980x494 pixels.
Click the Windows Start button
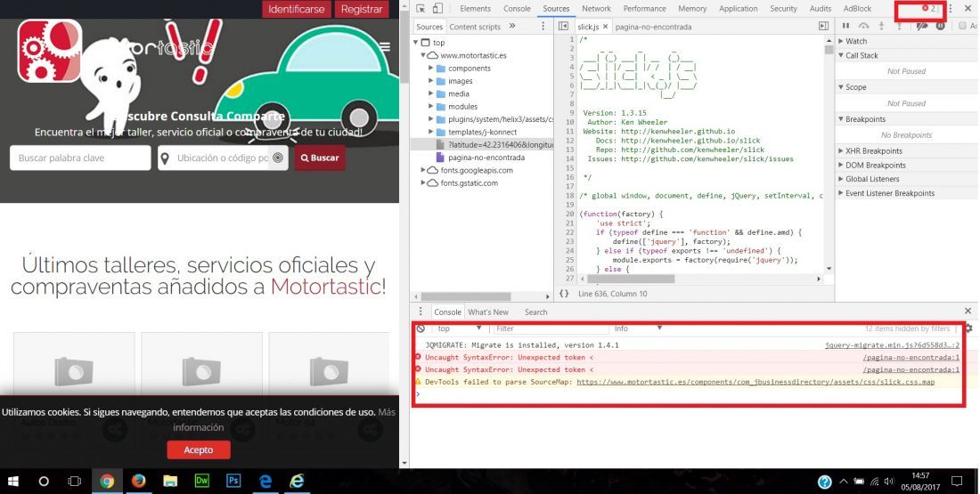[x=12, y=482]
